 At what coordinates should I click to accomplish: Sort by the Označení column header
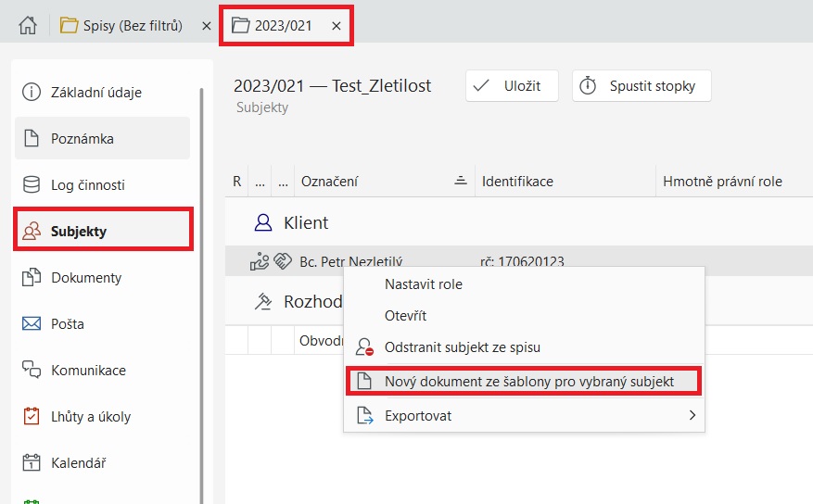[385, 182]
